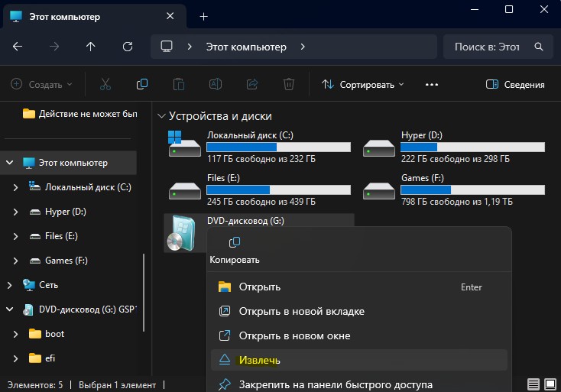
Task: Click Copy icon in context menu
Action: (235, 242)
